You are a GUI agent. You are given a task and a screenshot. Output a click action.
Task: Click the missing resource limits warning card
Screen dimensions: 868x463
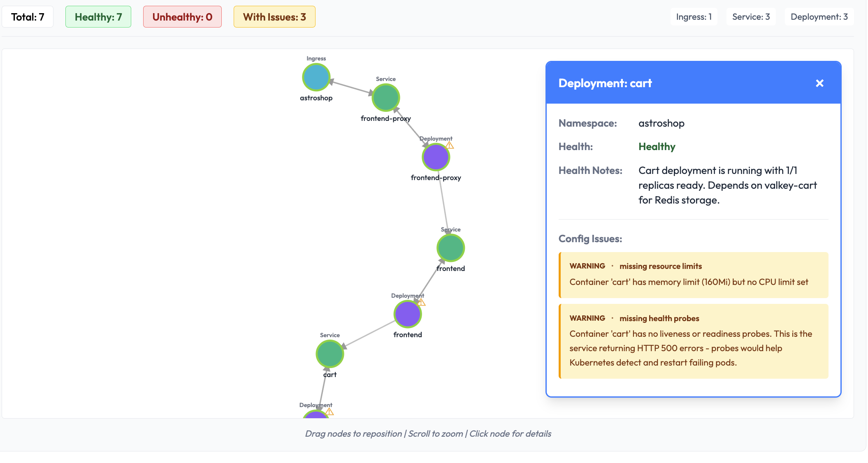(x=694, y=275)
